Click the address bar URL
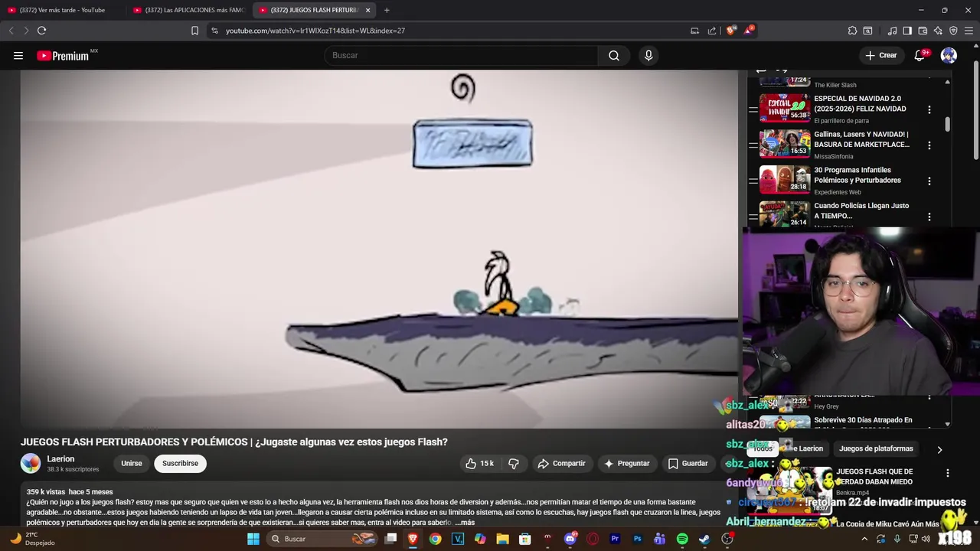The width and height of the screenshot is (980, 551). (x=315, y=31)
